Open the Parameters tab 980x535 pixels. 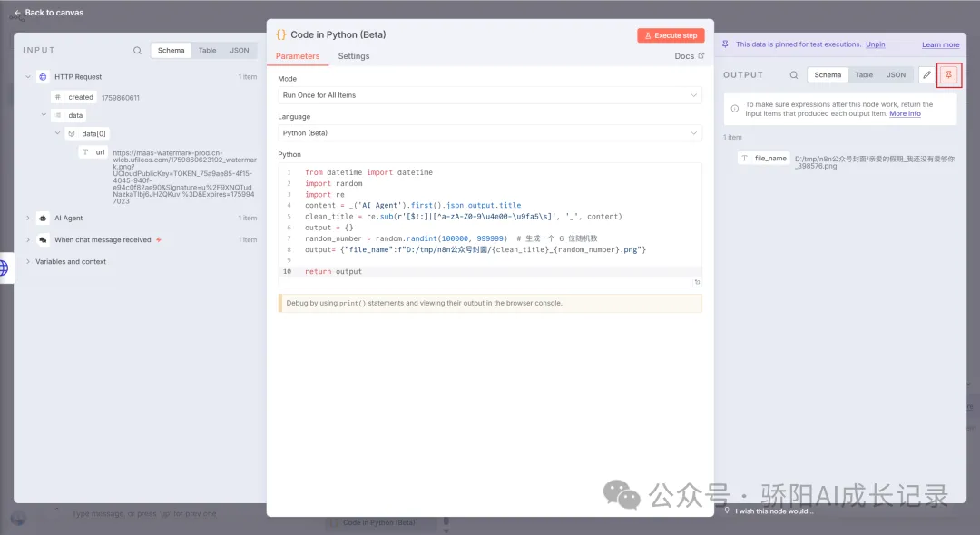[298, 56]
